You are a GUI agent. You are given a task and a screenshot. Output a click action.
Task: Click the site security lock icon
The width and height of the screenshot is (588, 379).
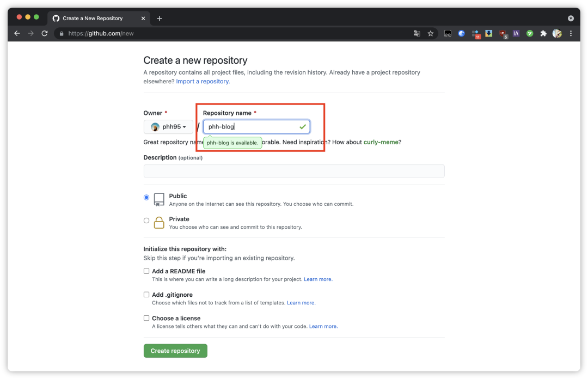62,33
